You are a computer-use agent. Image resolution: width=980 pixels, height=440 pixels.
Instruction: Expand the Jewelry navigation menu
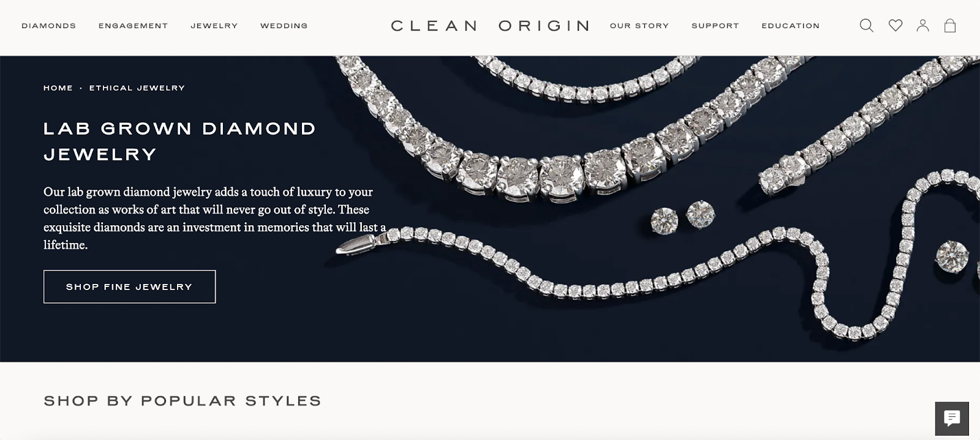click(214, 26)
